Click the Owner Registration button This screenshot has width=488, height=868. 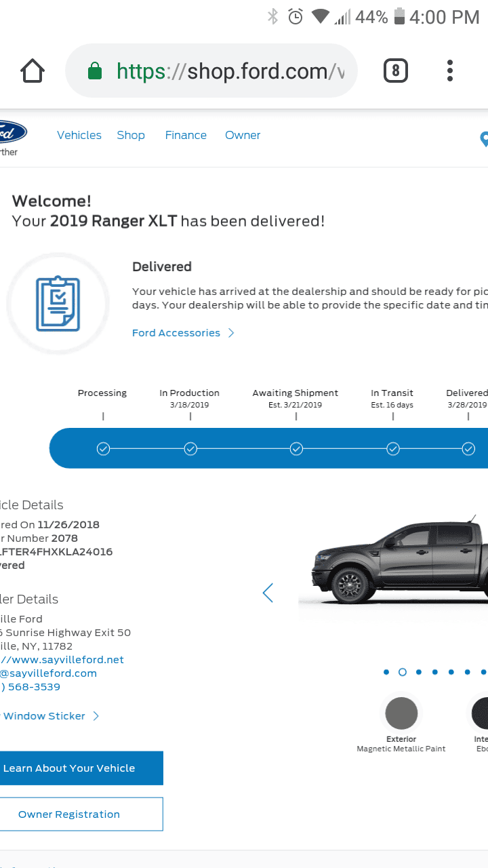click(x=81, y=814)
